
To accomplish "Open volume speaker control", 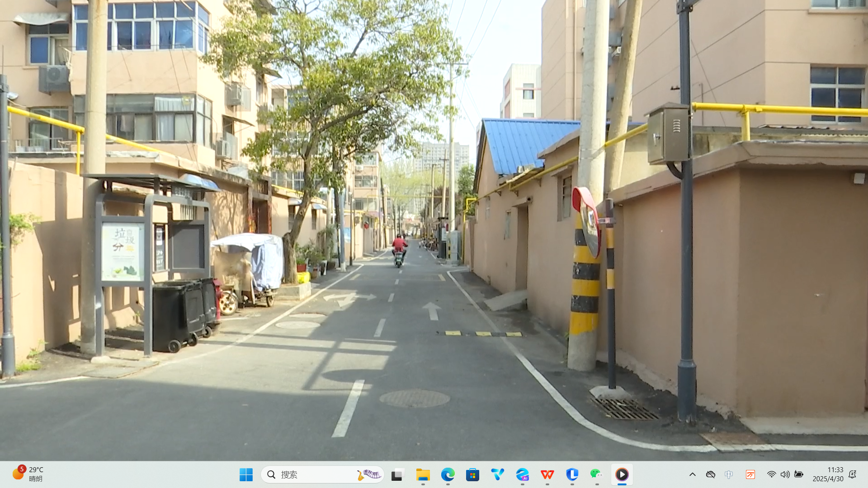I will coord(785,474).
